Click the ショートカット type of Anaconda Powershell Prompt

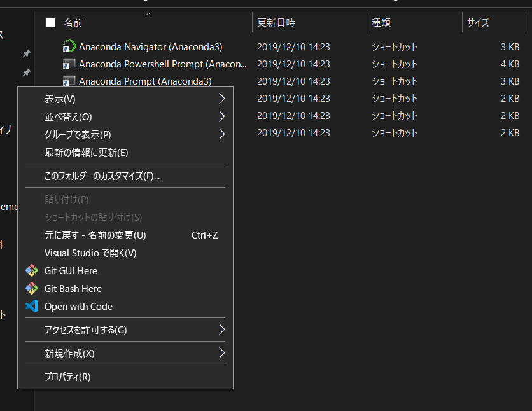tap(395, 64)
